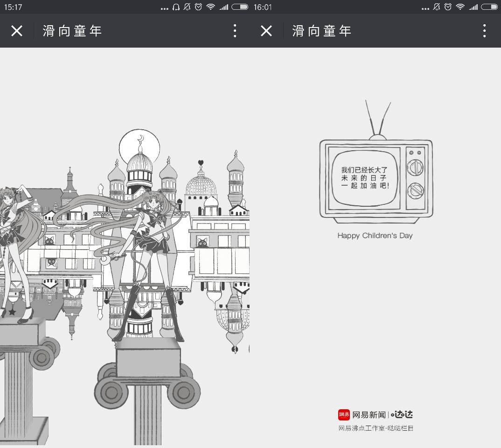Tap the 滑向童年 title on the right screen

point(322,31)
